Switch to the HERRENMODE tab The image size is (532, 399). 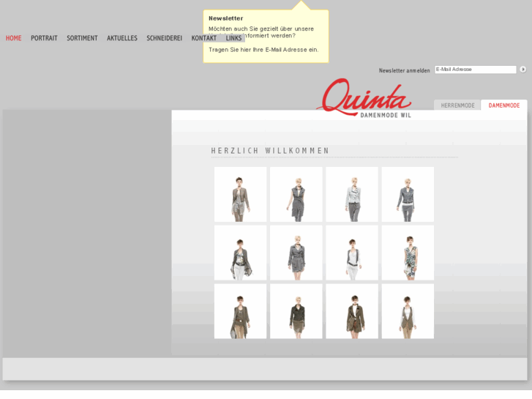tap(457, 105)
